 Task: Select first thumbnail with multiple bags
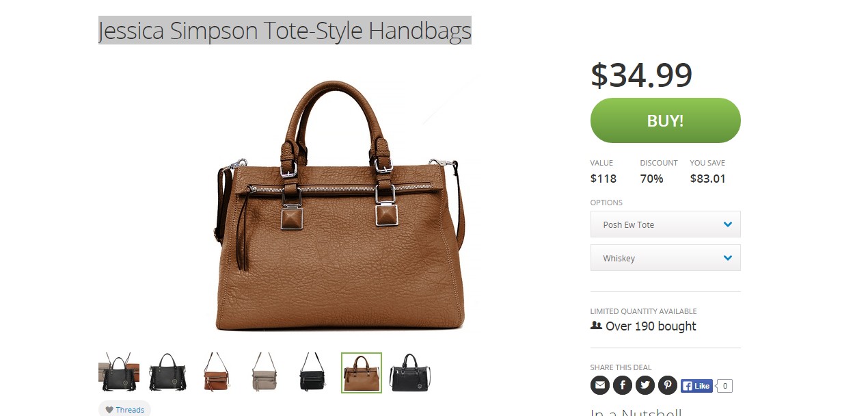pyautogui.click(x=119, y=373)
